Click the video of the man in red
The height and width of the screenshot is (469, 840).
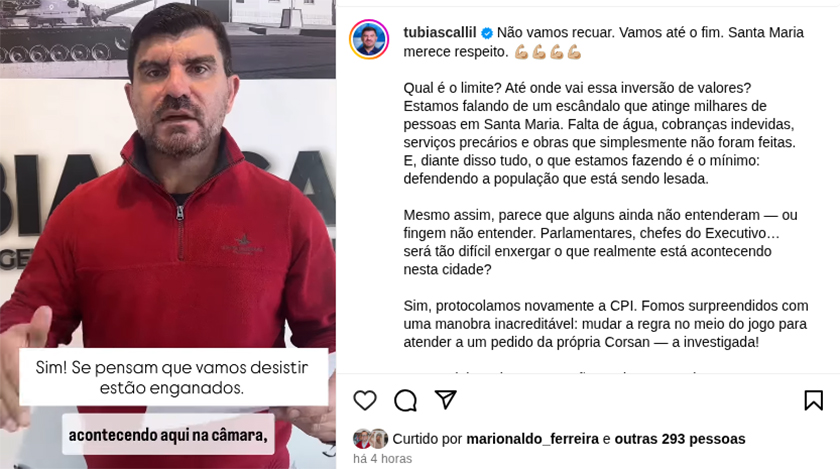(168, 234)
